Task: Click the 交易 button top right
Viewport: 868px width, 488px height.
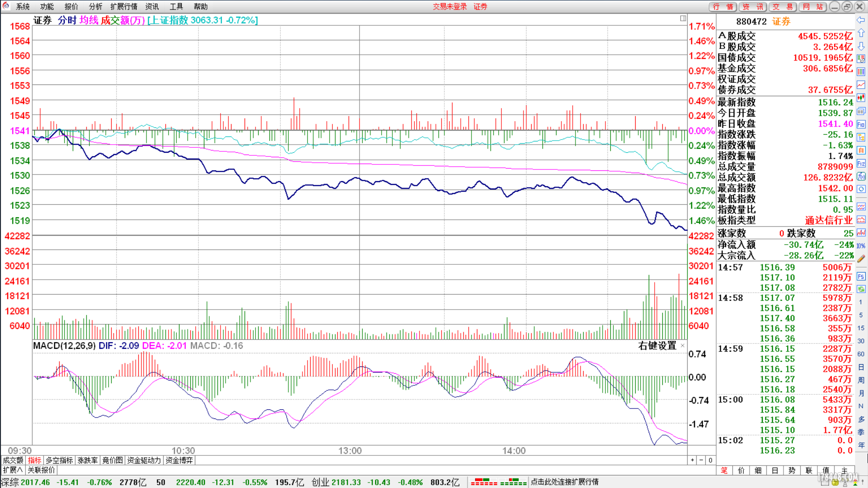Action: tap(783, 6)
